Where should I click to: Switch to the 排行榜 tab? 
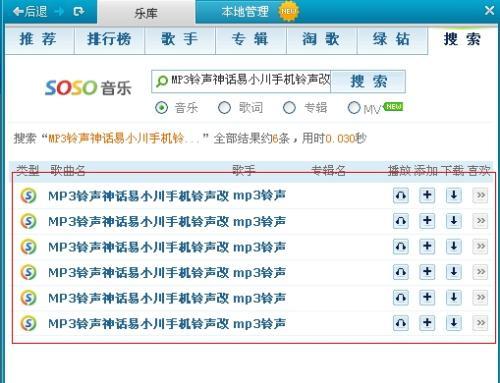coord(109,40)
